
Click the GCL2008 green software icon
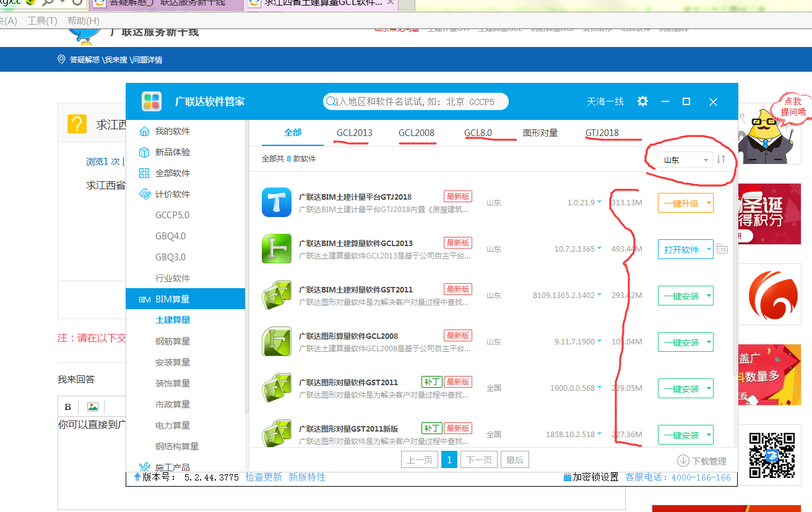click(277, 341)
